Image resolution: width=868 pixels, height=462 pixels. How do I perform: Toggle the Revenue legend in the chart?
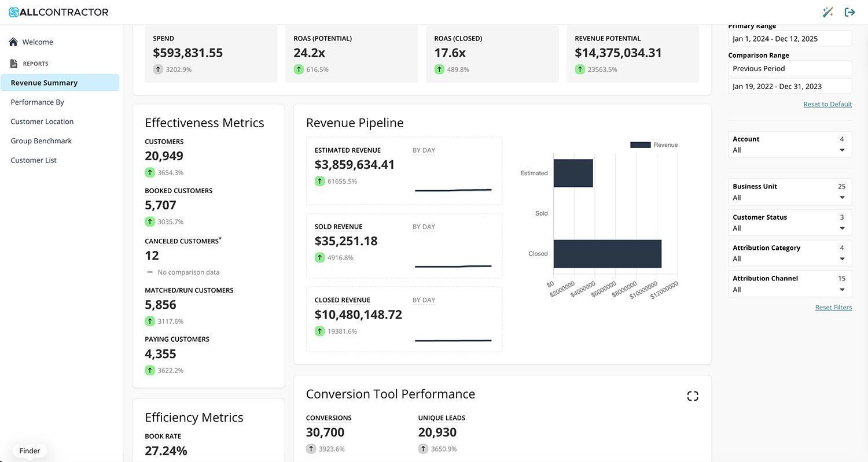(654, 145)
